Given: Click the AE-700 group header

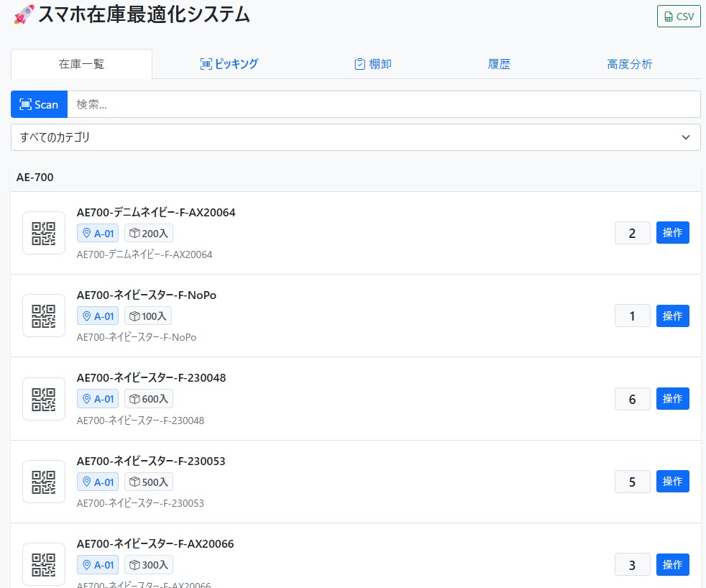Looking at the screenshot, I should (x=356, y=178).
